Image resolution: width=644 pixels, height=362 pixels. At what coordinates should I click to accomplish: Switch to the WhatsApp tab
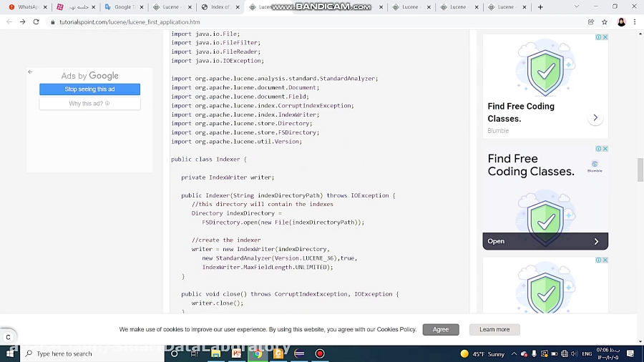pos(25,7)
